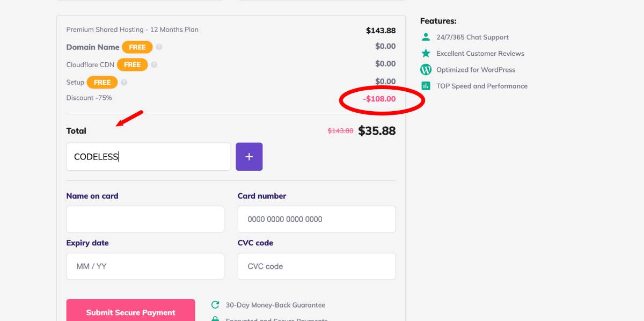Click the help icon beside Setup
Screen dimensions: 644x321
pos(124,83)
